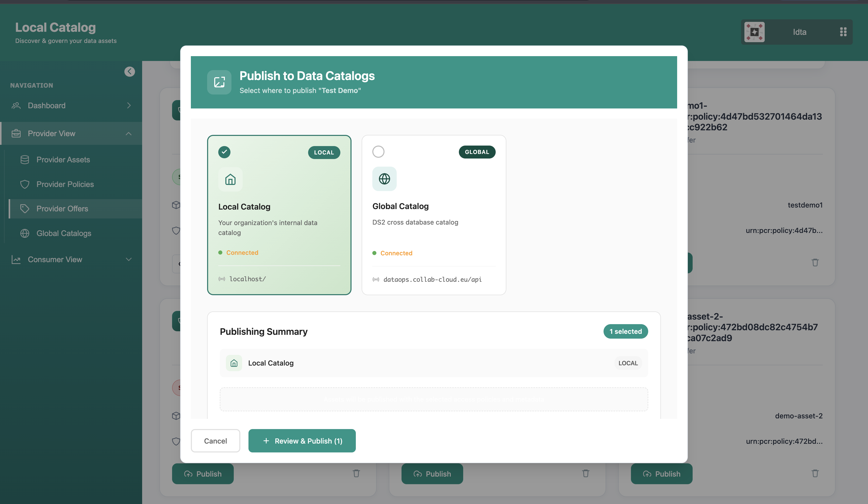Click the Provider Policies shield icon
Image resolution: width=868 pixels, height=504 pixels.
25,184
